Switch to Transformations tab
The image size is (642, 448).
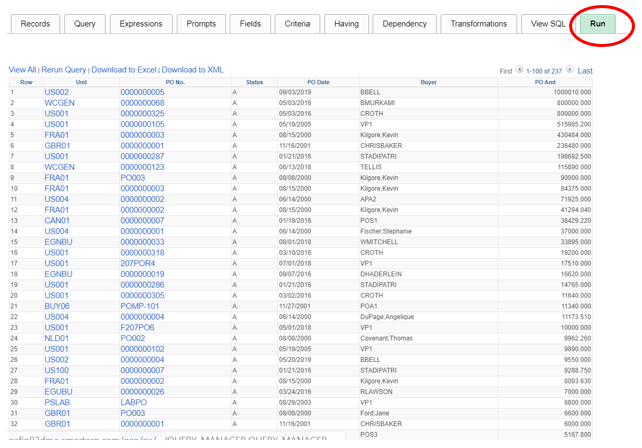pos(478,24)
